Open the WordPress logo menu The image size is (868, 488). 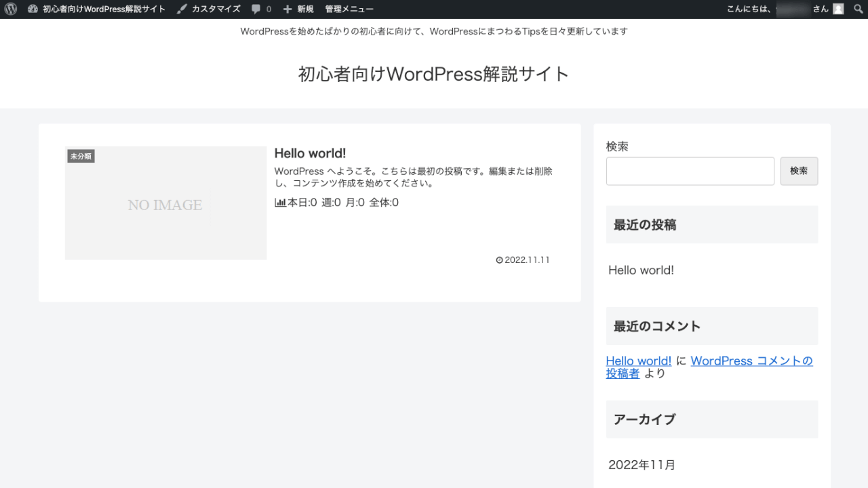[x=11, y=9]
